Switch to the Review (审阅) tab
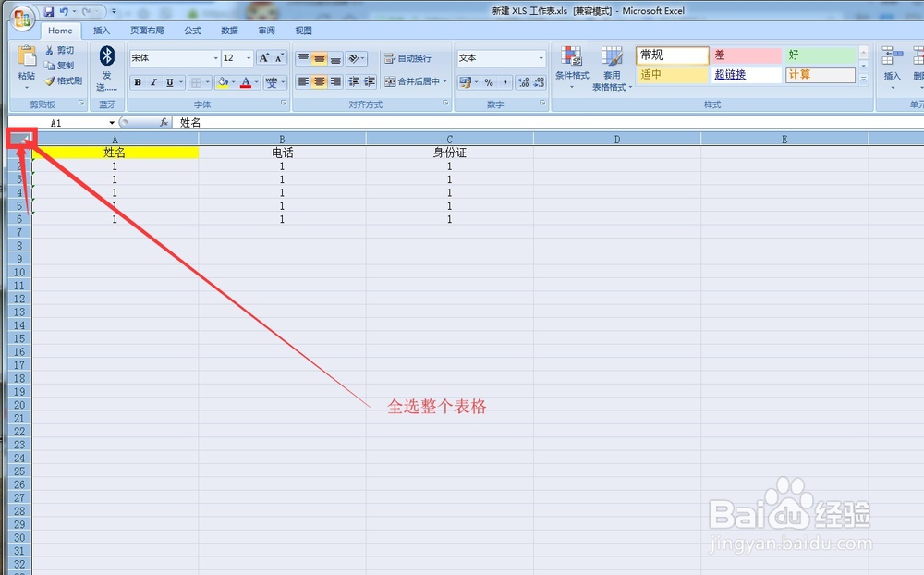The image size is (924, 575). (266, 31)
